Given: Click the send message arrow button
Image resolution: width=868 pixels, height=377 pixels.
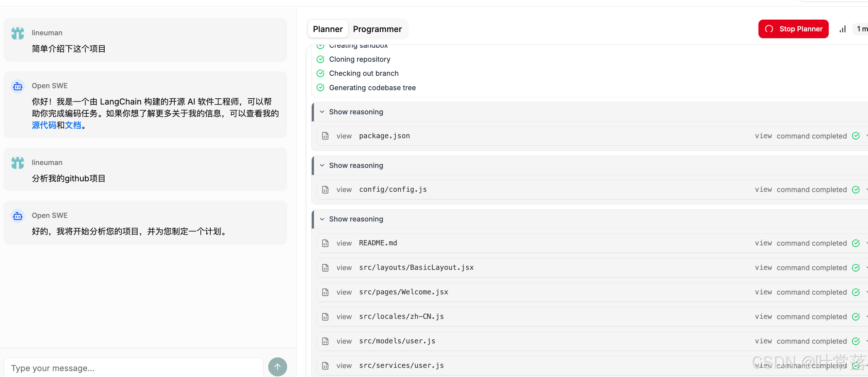Looking at the screenshot, I should 277,367.
